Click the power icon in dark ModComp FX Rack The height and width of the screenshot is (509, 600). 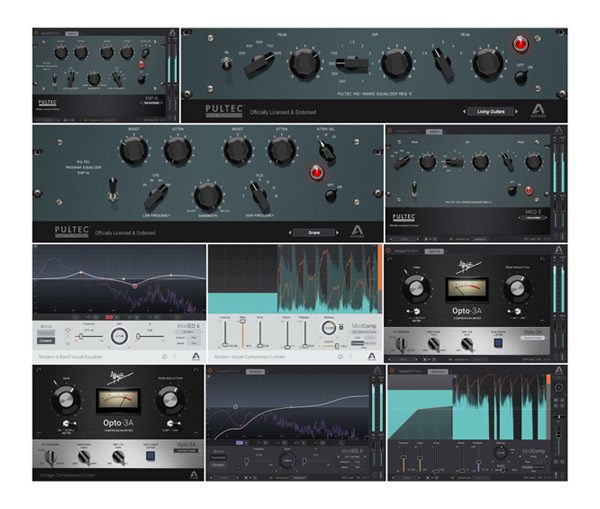tap(391, 371)
